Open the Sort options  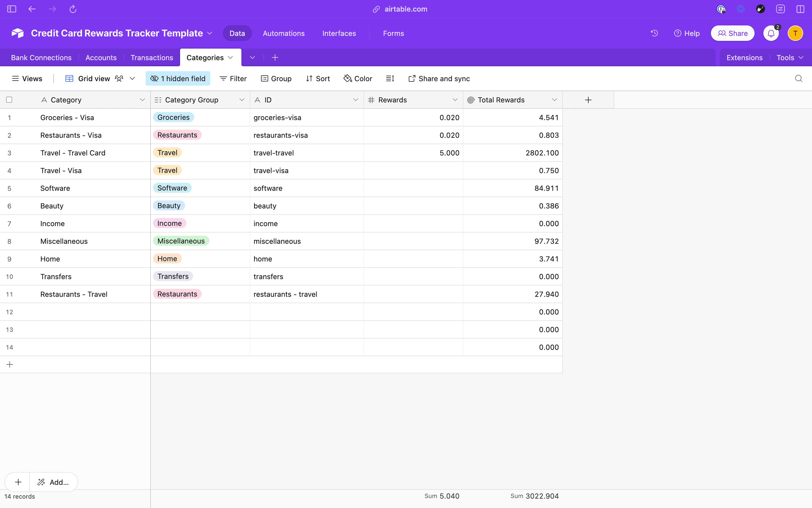pyautogui.click(x=318, y=78)
